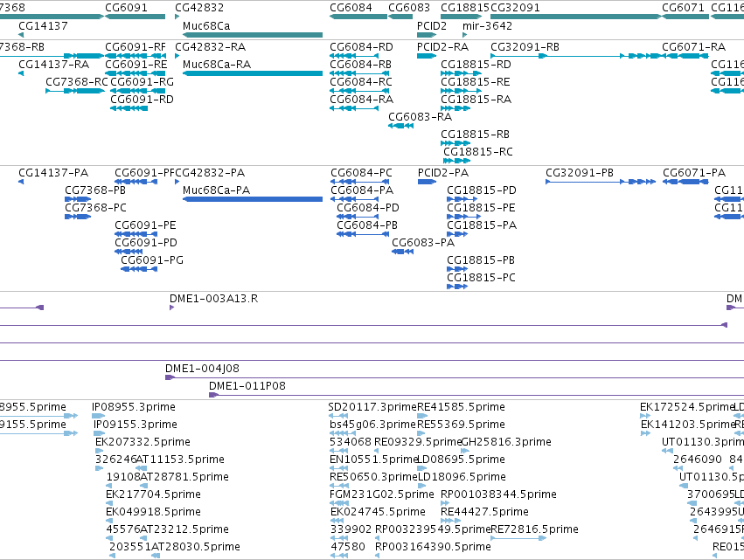The width and height of the screenshot is (744, 560).
Task: Select EST RE41585.5prime
Action: tap(462, 407)
